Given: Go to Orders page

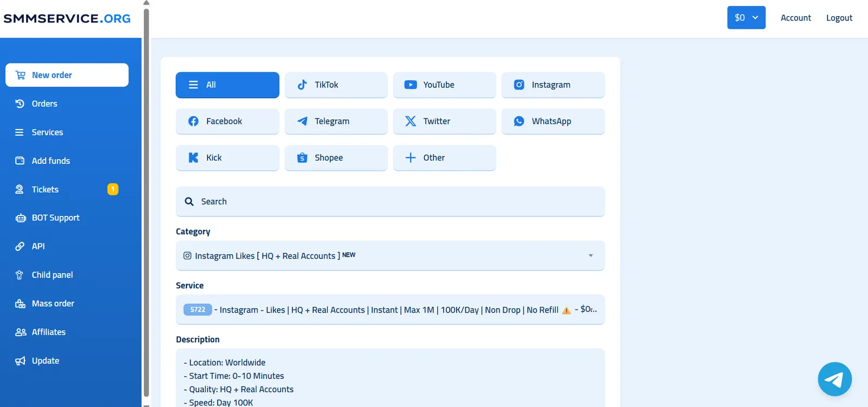Looking at the screenshot, I should [67, 104].
